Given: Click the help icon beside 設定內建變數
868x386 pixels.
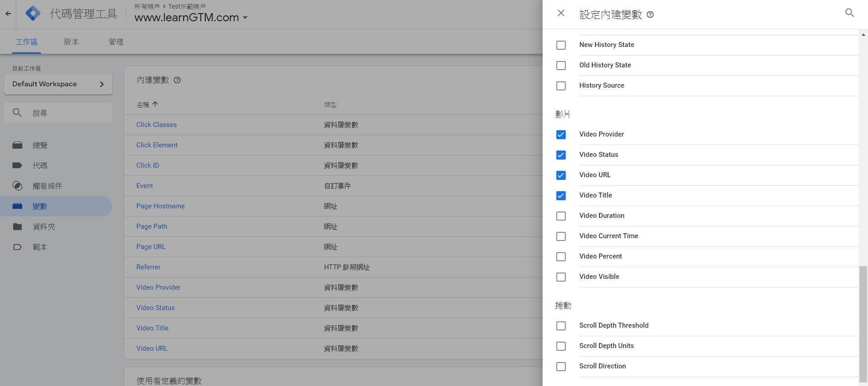Looking at the screenshot, I should tap(650, 14).
